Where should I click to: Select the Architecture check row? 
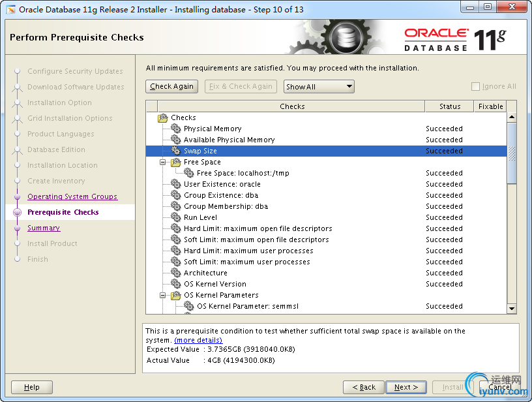coord(327,273)
